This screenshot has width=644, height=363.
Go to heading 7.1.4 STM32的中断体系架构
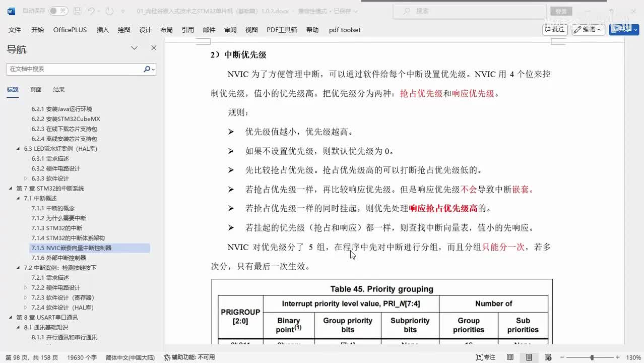(x=68, y=238)
